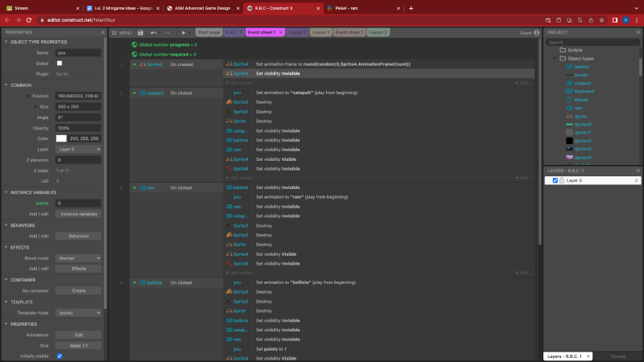Toggle Layer 0 visibility checkbox
The width and height of the screenshot is (644, 362).
point(555,181)
